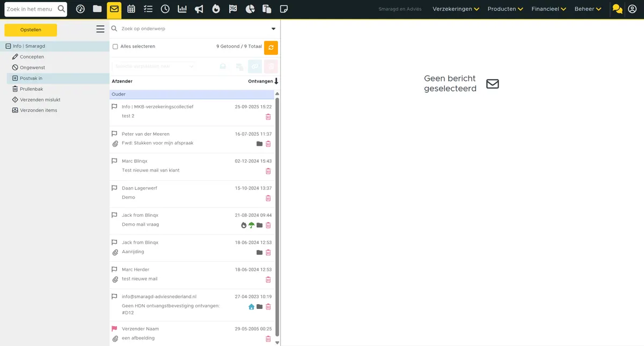Tick the 'Alles selecteren' checkbox
Viewport: 644px width, 346px height.
tap(115, 47)
